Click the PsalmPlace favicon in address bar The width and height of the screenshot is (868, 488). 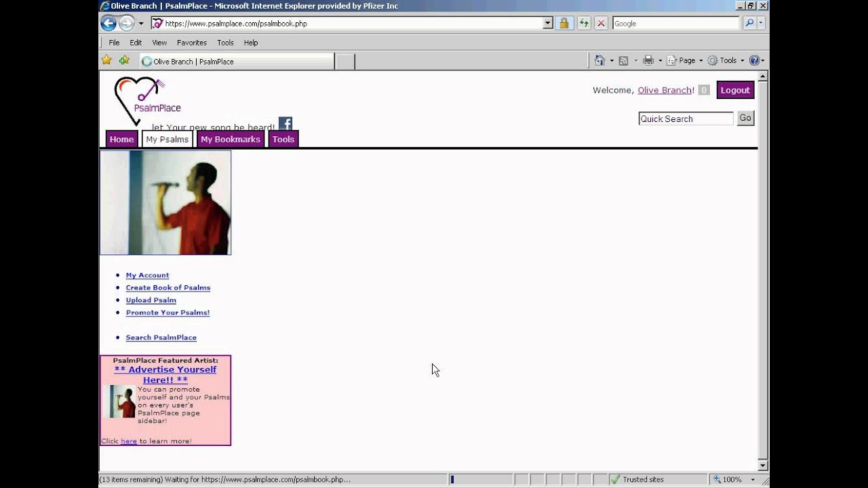coord(157,23)
